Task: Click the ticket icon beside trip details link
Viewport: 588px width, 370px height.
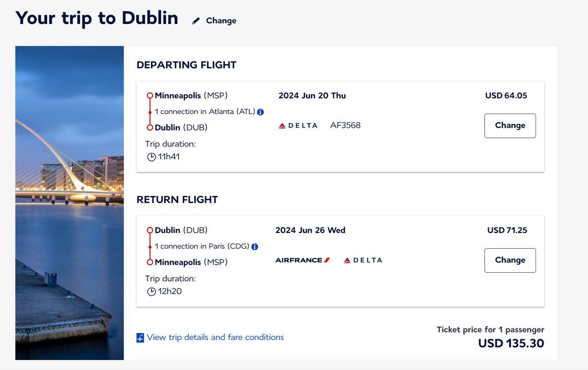Action: tap(140, 337)
